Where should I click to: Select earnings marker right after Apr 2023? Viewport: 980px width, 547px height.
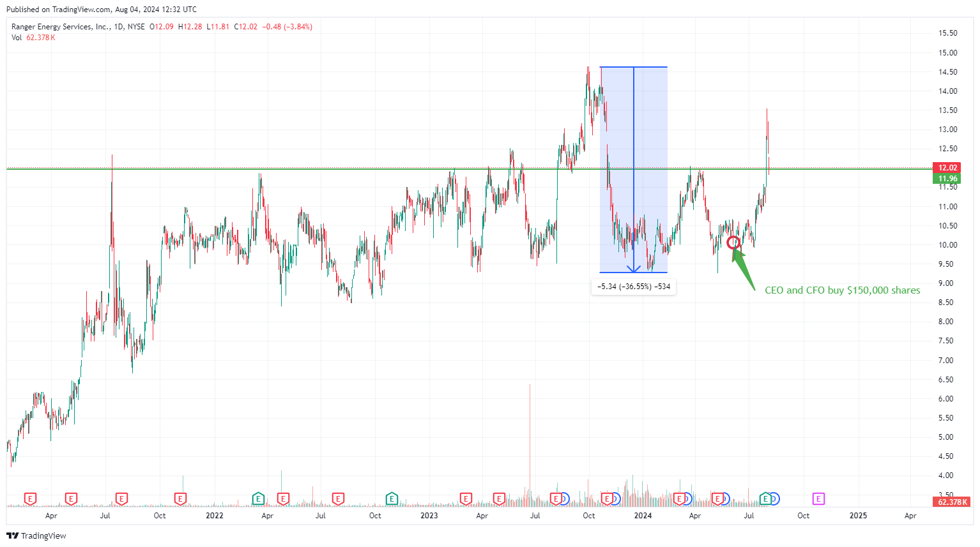pos(499,498)
